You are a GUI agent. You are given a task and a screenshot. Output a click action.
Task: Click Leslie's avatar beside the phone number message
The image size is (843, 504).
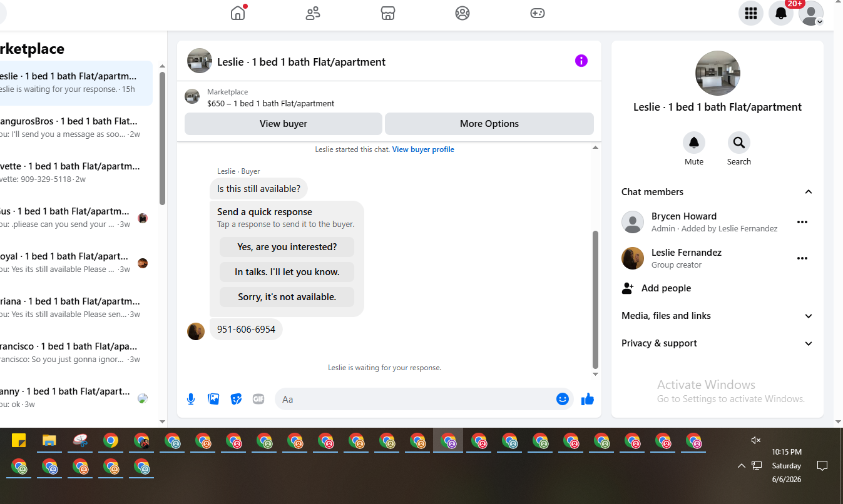[x=196, y=331]
